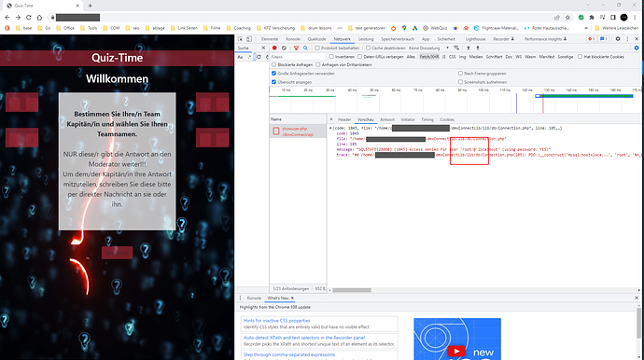Collapse the JSON response root object
The height and width of the screenshot is (360, 644).
tap(330, 128)
